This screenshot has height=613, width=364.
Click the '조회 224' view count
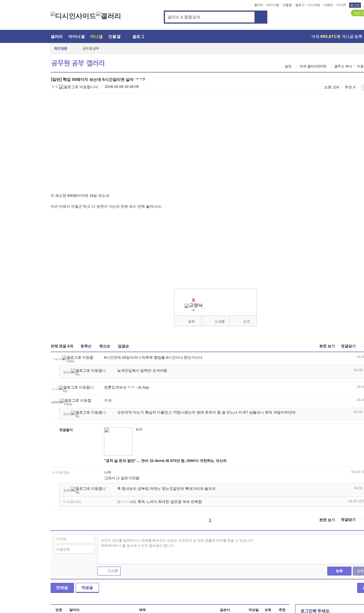(332, 87)
